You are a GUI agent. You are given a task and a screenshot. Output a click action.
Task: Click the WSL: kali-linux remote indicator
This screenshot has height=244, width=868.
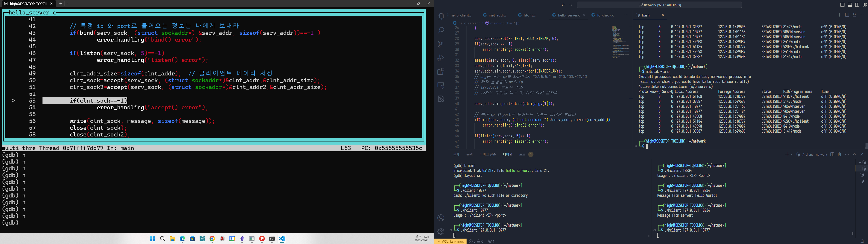click(450, 241)
